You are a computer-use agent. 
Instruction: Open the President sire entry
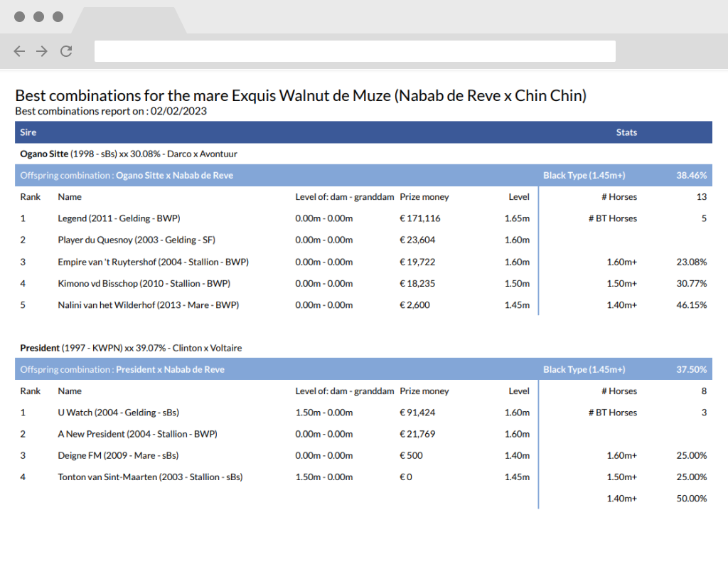pos(40,348)
